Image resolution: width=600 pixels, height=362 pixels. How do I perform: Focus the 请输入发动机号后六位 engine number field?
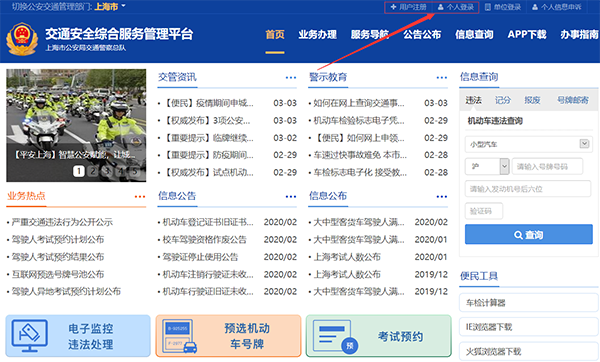pos(528,189)
